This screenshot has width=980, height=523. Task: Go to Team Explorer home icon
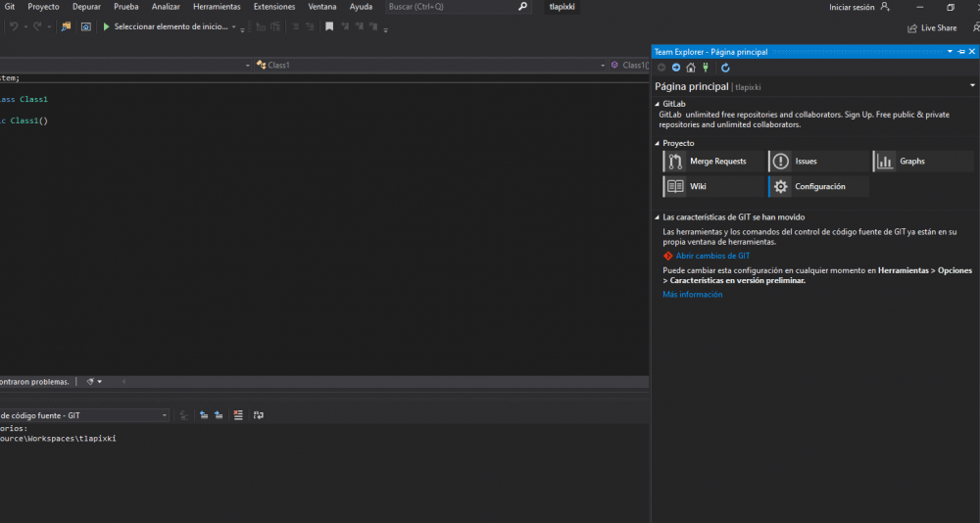tap(691, 68)
